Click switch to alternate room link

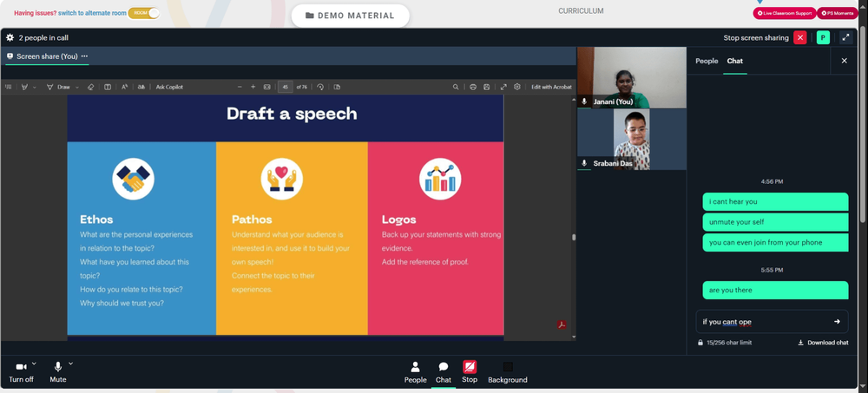[92, 13]
